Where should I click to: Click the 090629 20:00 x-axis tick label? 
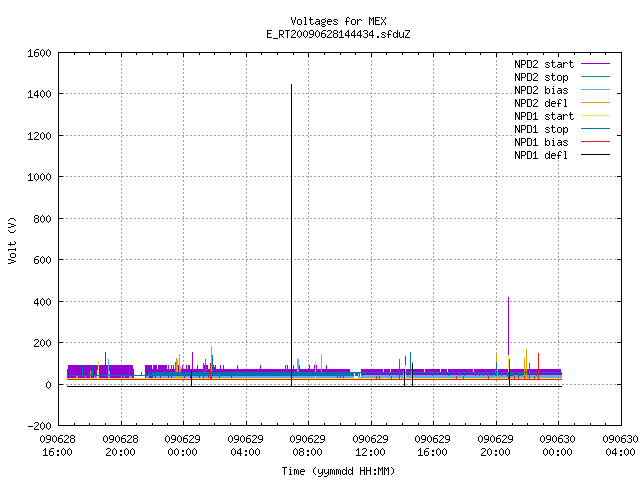495,446
